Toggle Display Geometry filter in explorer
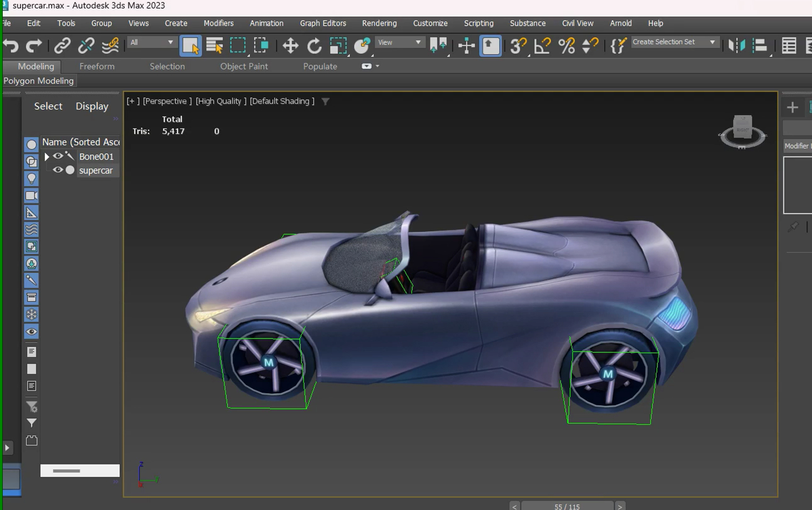812x510 pixels. tap(31, 144)
